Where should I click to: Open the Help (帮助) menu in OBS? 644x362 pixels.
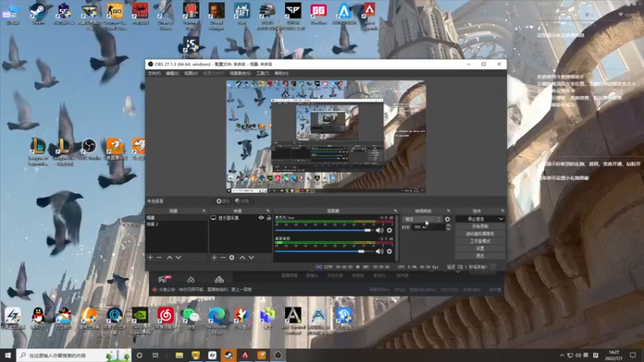281,73
